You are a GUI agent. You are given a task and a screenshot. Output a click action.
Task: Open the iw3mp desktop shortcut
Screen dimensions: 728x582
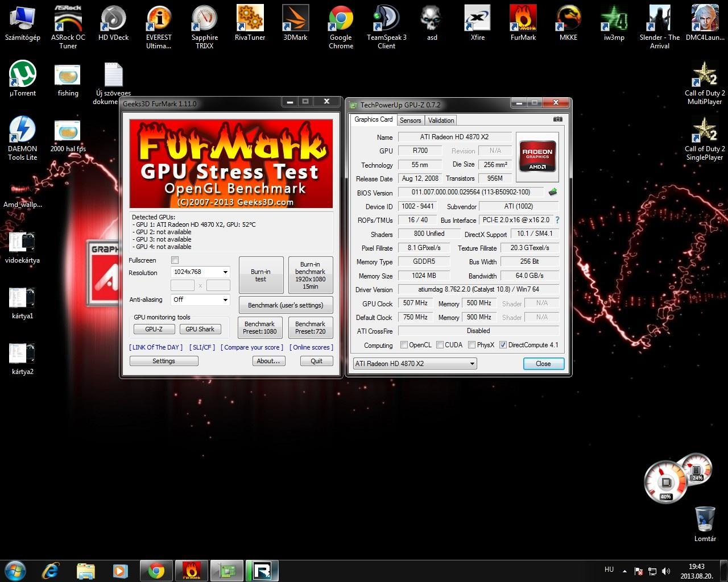coord(614,24)
